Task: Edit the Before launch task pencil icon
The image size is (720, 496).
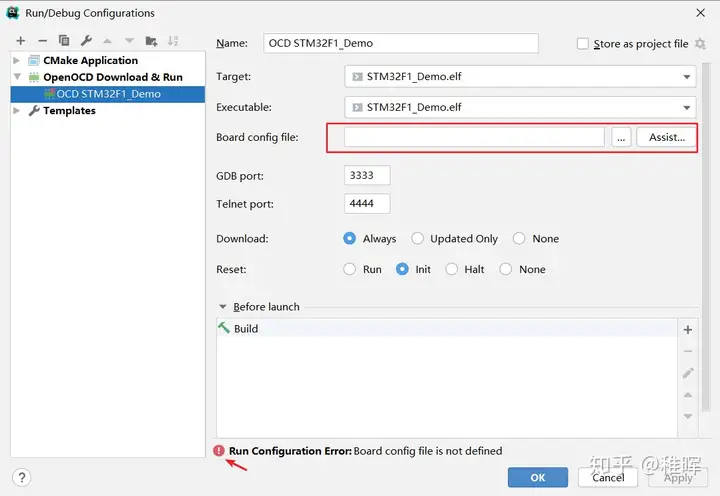Action: click(x=688, y=373)
